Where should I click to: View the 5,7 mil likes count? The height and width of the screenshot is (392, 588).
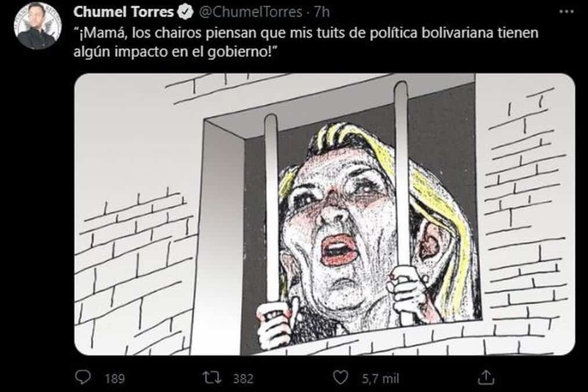(380, 379)
